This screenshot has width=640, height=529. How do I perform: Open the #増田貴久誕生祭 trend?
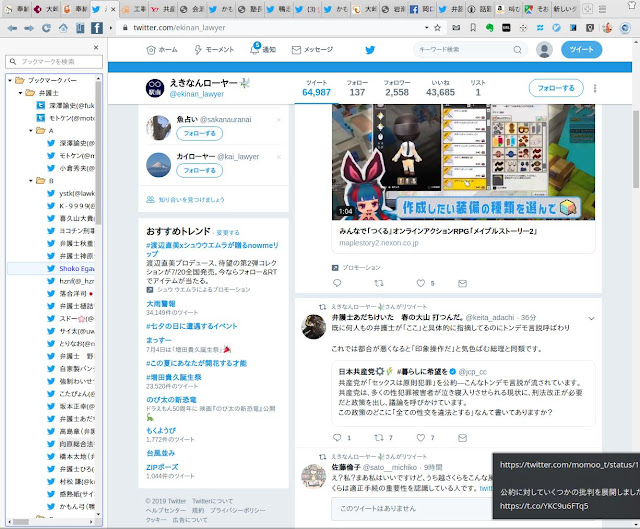point(173,378)
